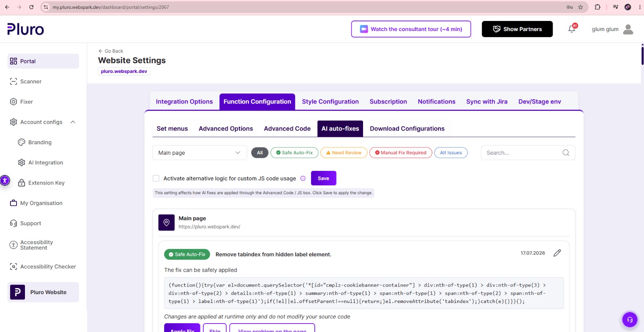
Task: Open the accessibility widget icon
Action: click(4, 180)
